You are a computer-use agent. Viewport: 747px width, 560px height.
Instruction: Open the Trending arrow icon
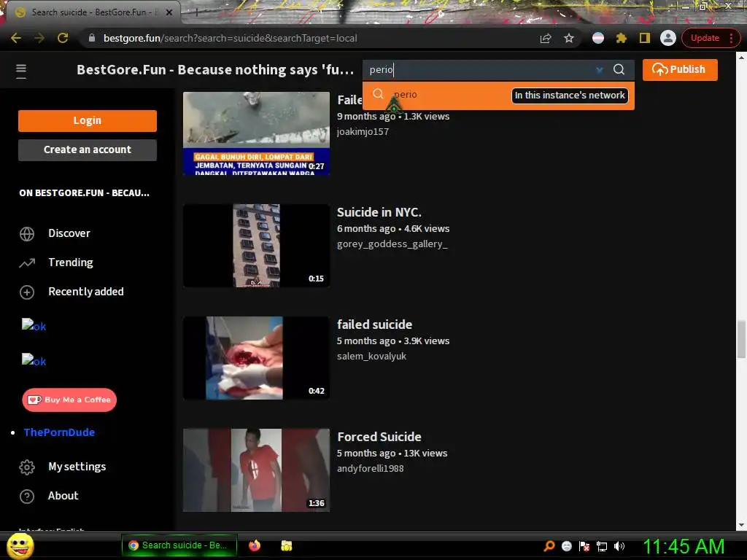(x=27, y=262)
